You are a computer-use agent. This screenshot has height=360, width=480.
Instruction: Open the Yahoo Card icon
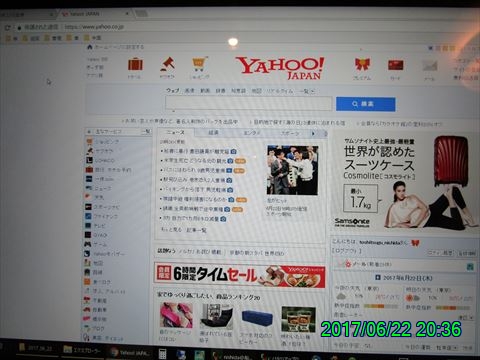(x=395, y=65)
